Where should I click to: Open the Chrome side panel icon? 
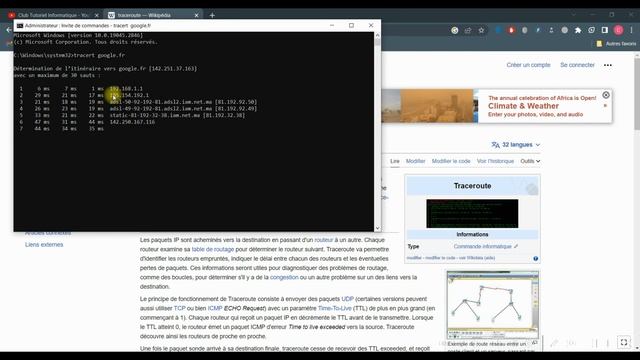(x=605, y=30)
